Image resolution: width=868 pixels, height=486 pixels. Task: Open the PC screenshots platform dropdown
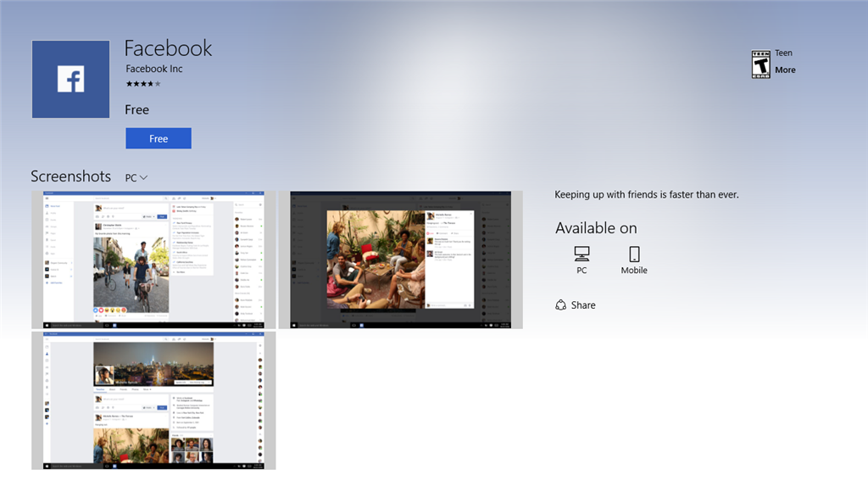pyautogui.click(x=136, y=178)
